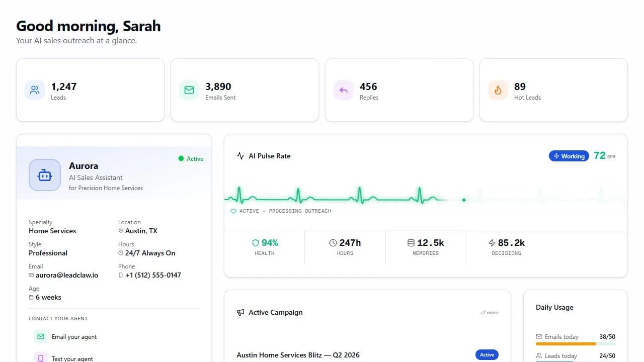Click the Health shield icon
The width and height of the screenshot is (644, 362).
256,243
